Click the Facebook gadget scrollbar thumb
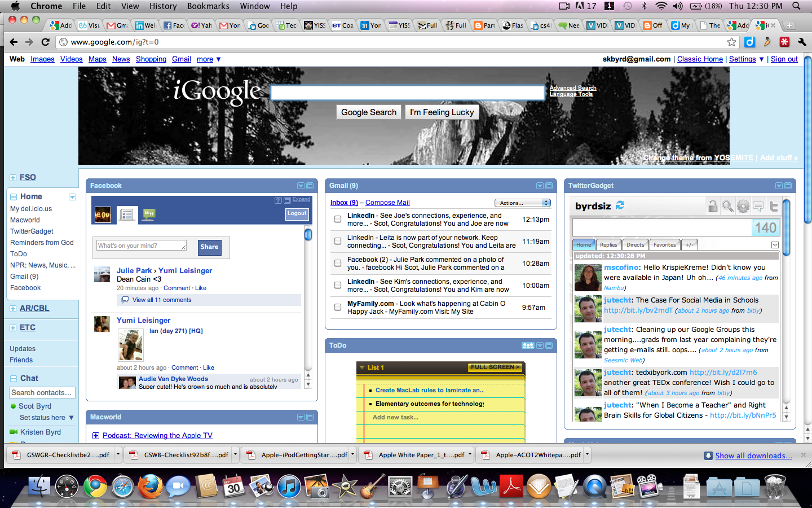The height and width of the screenshot is (508, 812). [308, 234]
